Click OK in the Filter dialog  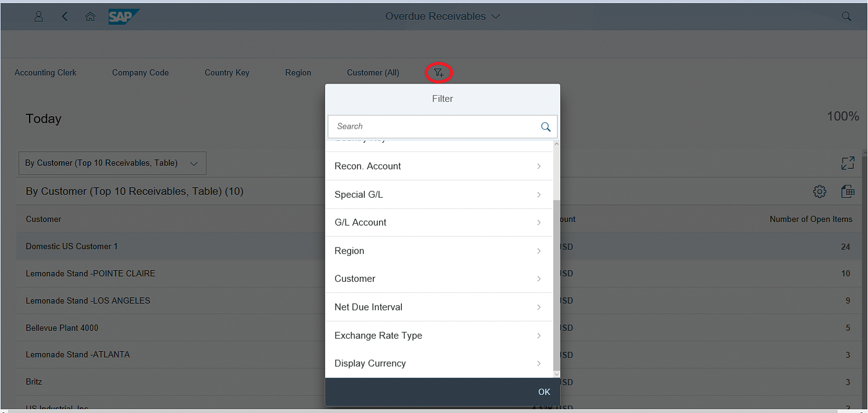pos(544,392)
